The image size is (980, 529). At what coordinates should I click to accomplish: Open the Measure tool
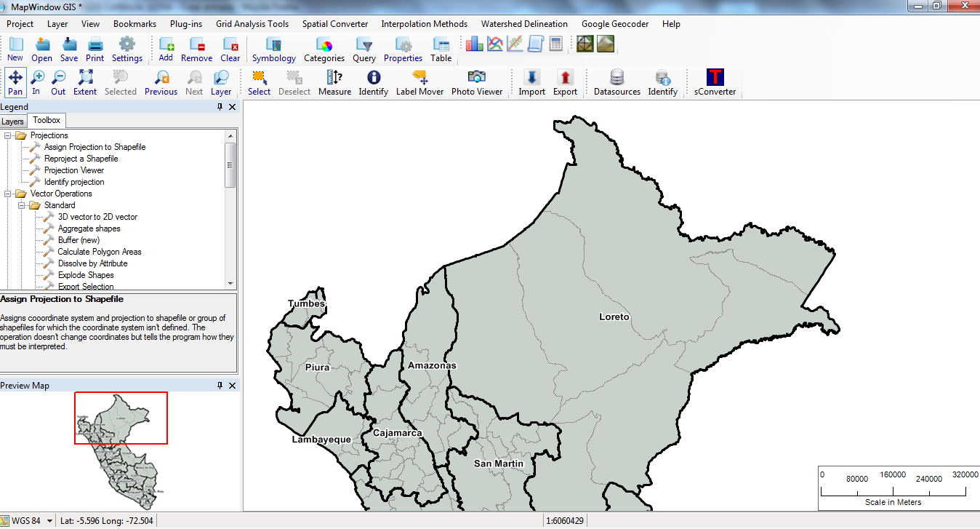pyautogui.click(x=334, y=81)
